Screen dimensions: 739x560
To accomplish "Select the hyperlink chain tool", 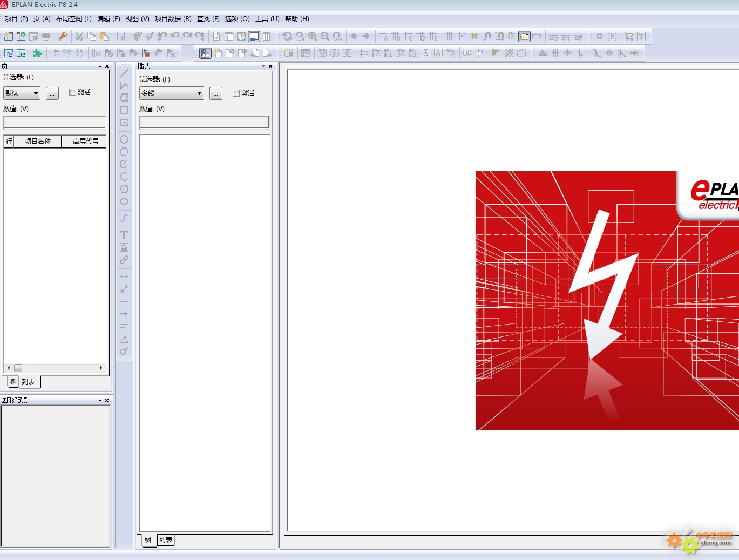I will tap(124, 260).
